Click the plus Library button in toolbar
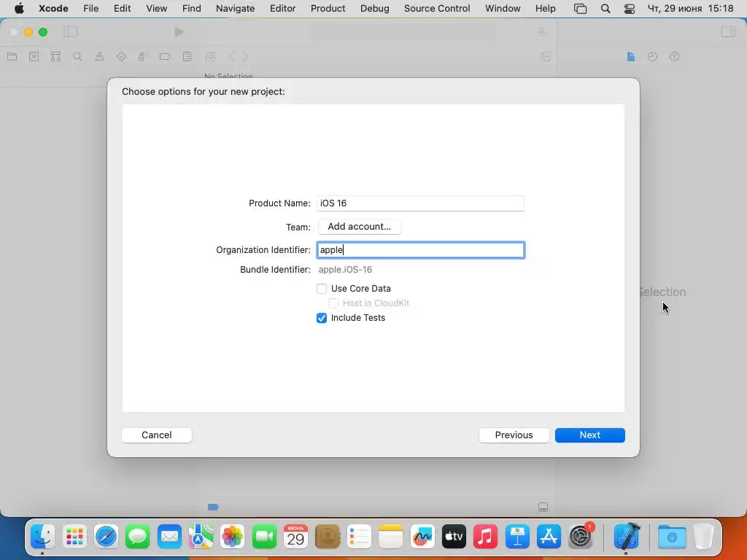The height and width of the screenshot is (560, 747). pyautogui.click(x=542, y=32)
